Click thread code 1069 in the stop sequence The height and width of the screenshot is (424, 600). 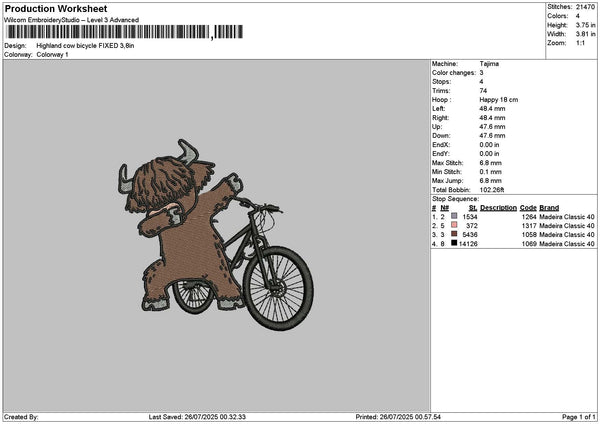click(529, 243)
